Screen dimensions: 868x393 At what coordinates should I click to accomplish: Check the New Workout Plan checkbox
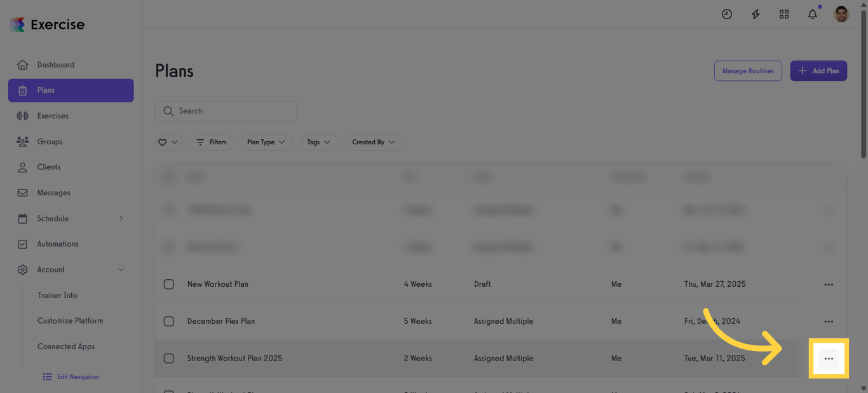pyautogui.click(x=169, y=284)
